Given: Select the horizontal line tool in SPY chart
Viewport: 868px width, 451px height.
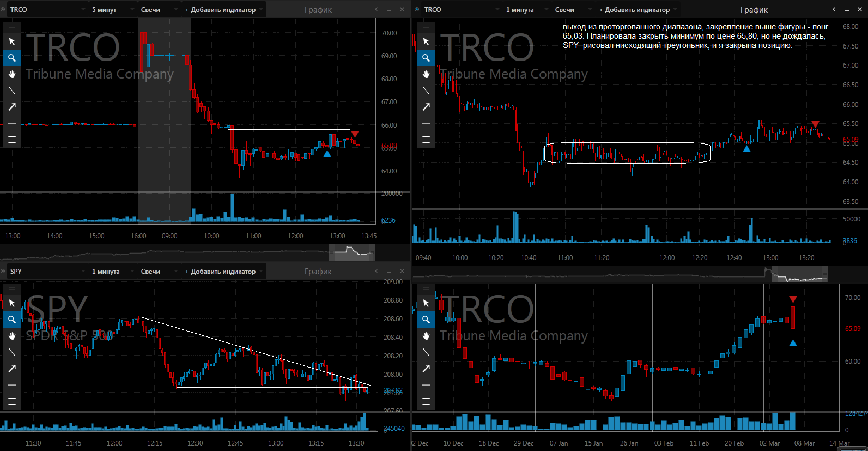Looking at the screenshot, I should coord(12,385).
